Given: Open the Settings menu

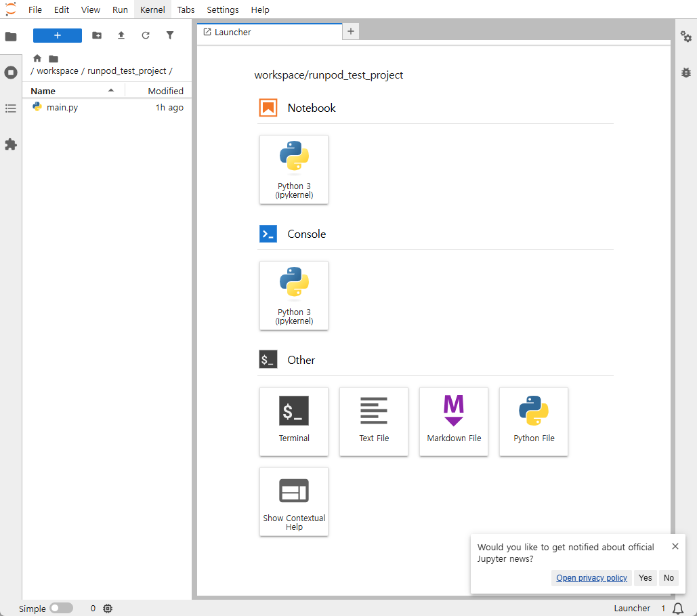Looking at the screenshot, I should click(223, 9).
